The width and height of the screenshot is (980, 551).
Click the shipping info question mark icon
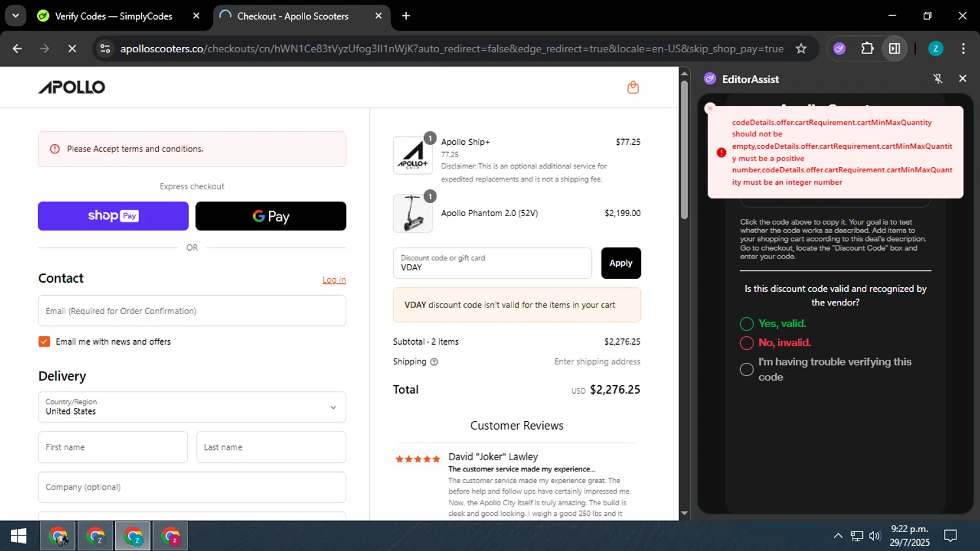(434, 362)
